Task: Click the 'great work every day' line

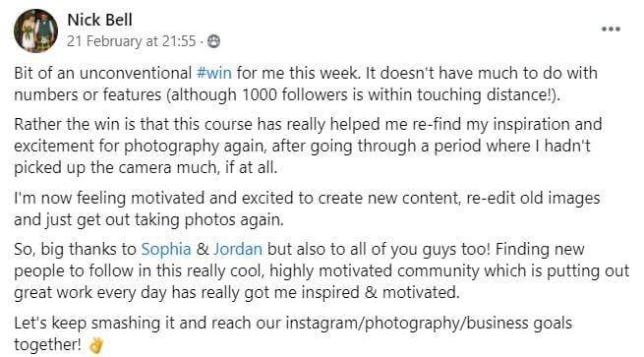Action: (x=237, y=293)
